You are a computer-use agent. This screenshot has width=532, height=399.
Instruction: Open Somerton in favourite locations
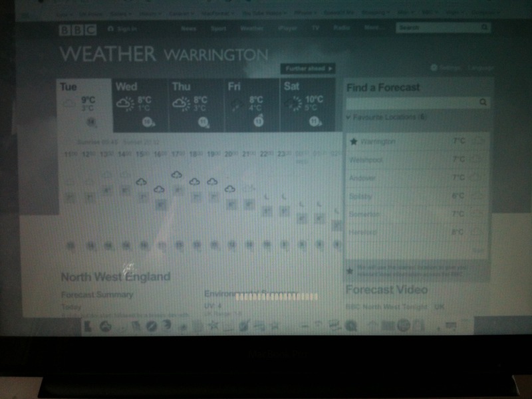tap(364, 214)
